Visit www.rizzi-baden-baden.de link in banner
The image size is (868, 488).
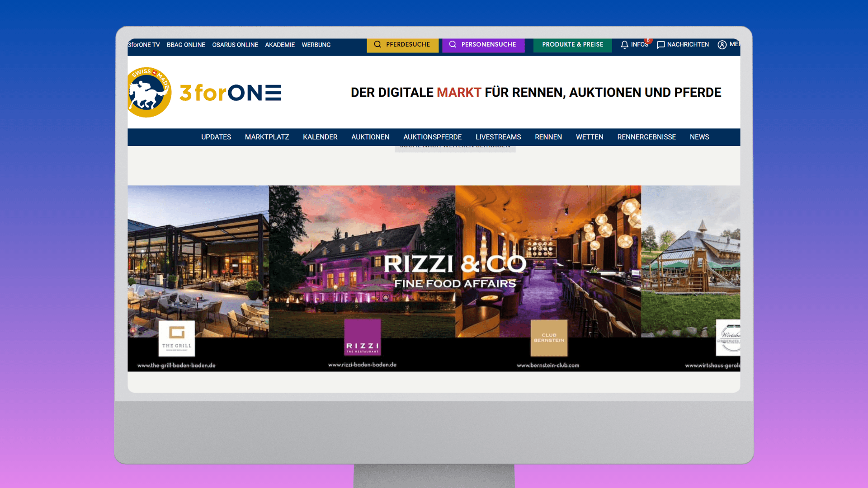point(362,365)
